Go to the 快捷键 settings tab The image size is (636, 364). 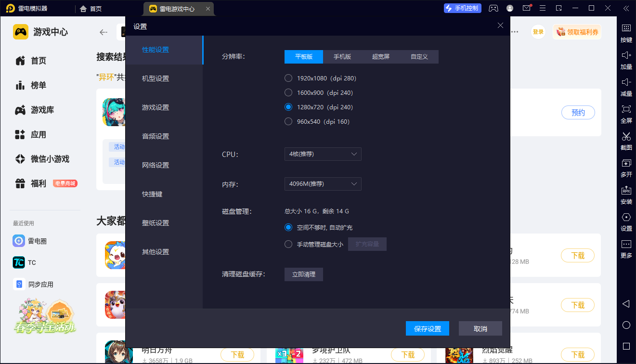coord(164,194)
